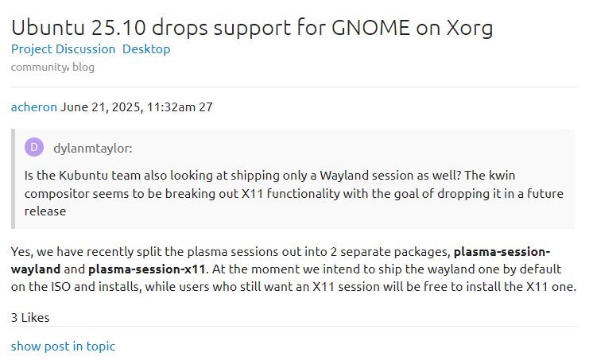Select the community tag
The width and height of the screenshot is (589, 364).
pyautogui.click(x=38, y=67)
